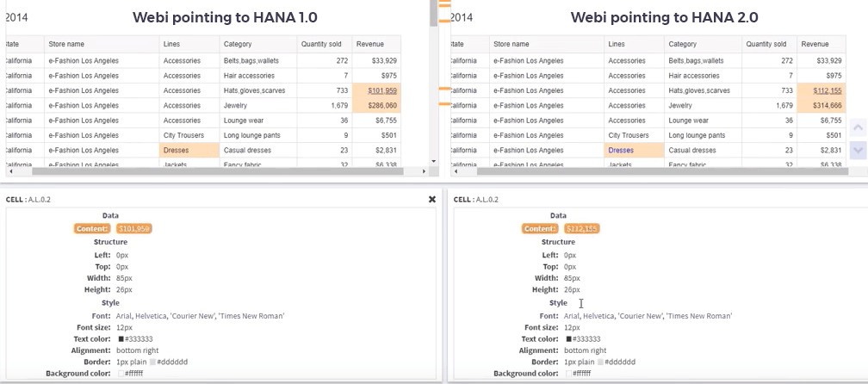Click the #333333 text color swatch in left panel

click(121, 339)
